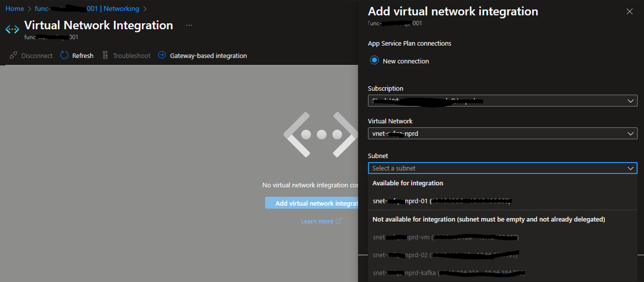Click the unavailable subnet ending in nprd-02
Viewport: 644px width, 282px height.
[x=502, y=255]
